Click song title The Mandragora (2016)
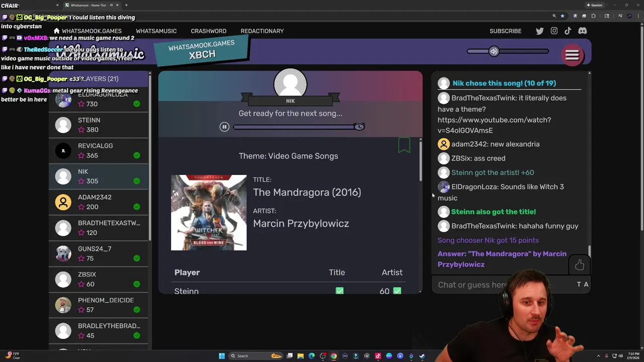This screenshot has height=362, width=644. click(x=307, y=192)
